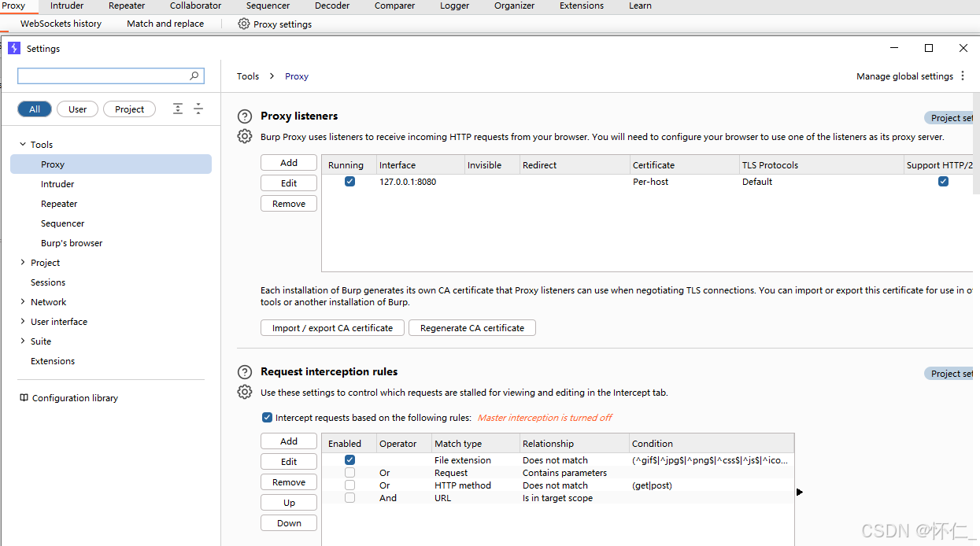
Task: Click Manage global settings text
Action: pos(904,76)
